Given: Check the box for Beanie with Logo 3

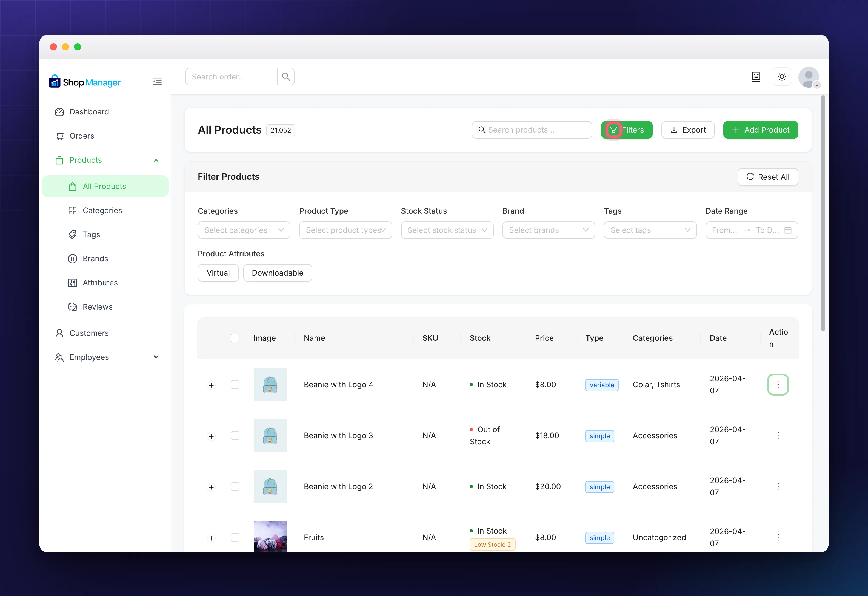Looking at the screenshot, I should [235, 435].
